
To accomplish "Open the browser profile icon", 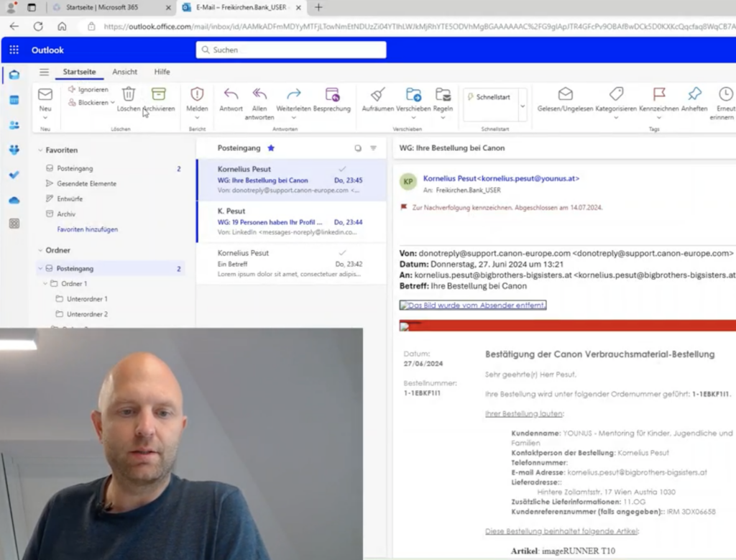I will [x=11, y=7].
